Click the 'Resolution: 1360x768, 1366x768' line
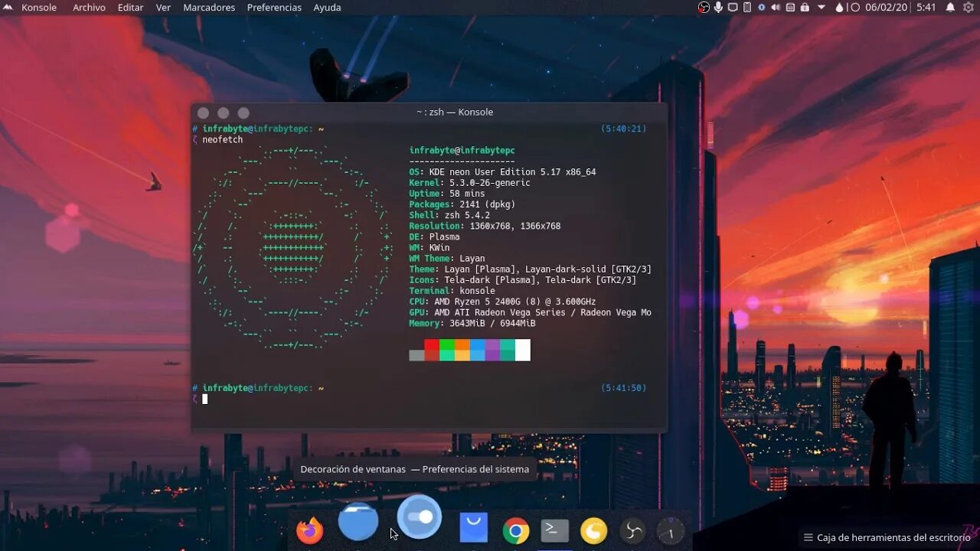The width and height of the screenshot is (980, 551). click(485, 227)
